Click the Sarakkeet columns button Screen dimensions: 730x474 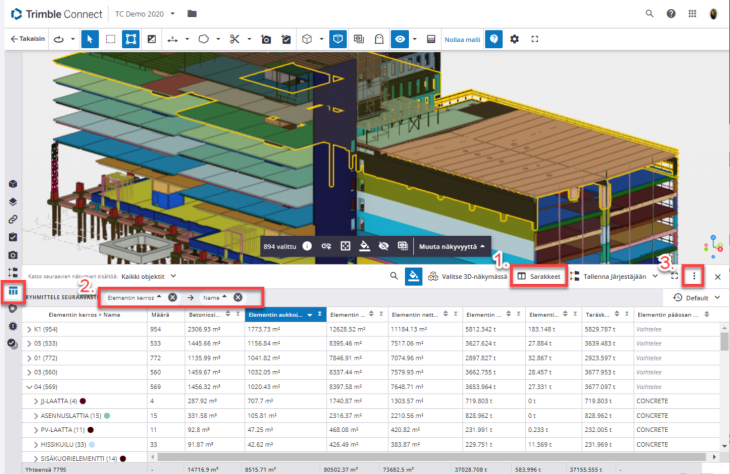pos(540,276)
